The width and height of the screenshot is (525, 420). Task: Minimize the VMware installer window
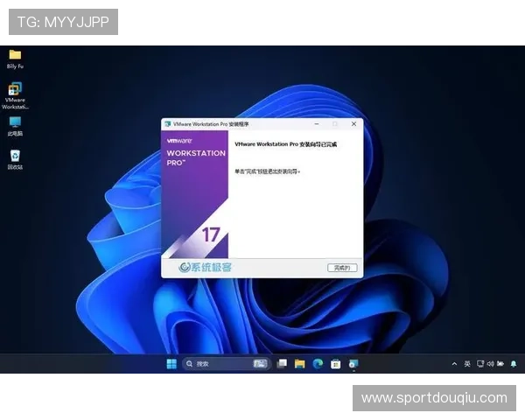[x=315, y=124]
